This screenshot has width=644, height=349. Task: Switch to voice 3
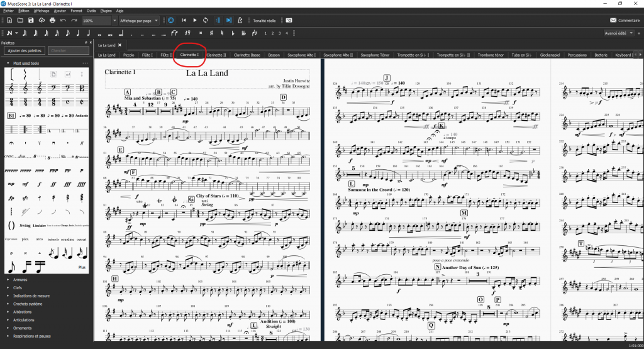coord(279,33)
